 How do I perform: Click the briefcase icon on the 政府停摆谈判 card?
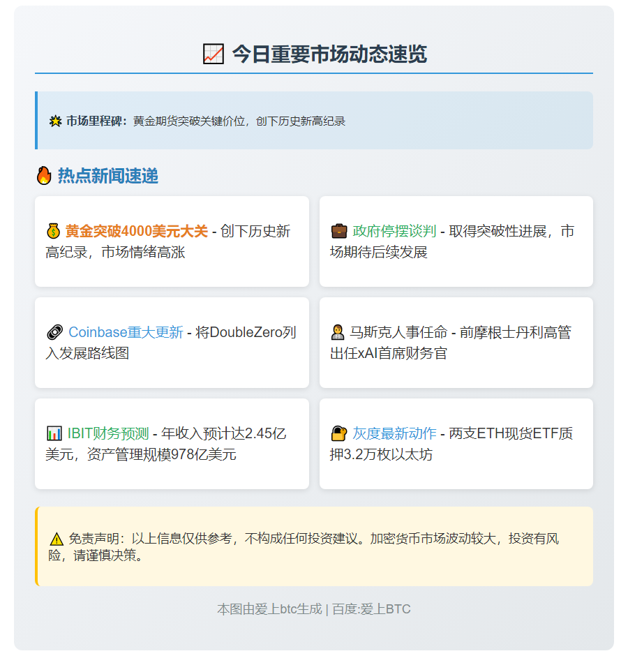[338, 231]
